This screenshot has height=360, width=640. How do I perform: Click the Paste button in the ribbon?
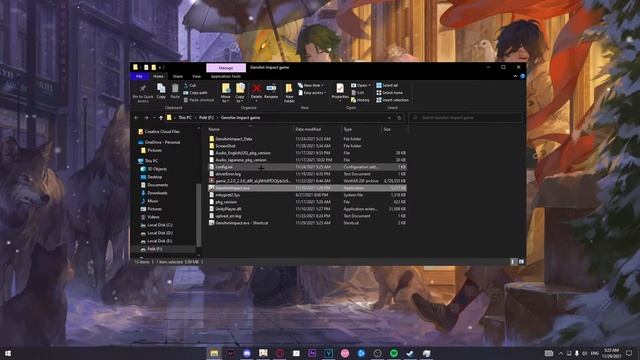click(175, 91)
